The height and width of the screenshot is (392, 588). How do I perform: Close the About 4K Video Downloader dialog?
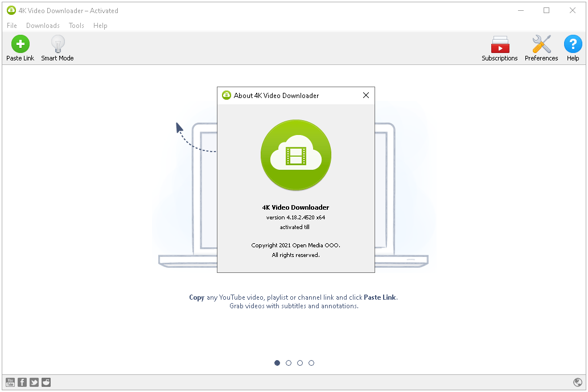pos(366,95)
